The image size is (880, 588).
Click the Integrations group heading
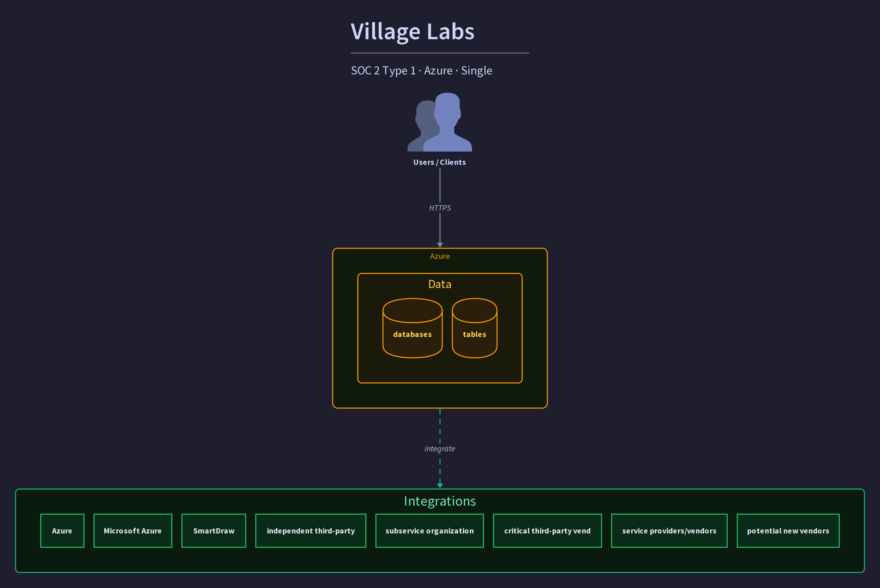440,501
